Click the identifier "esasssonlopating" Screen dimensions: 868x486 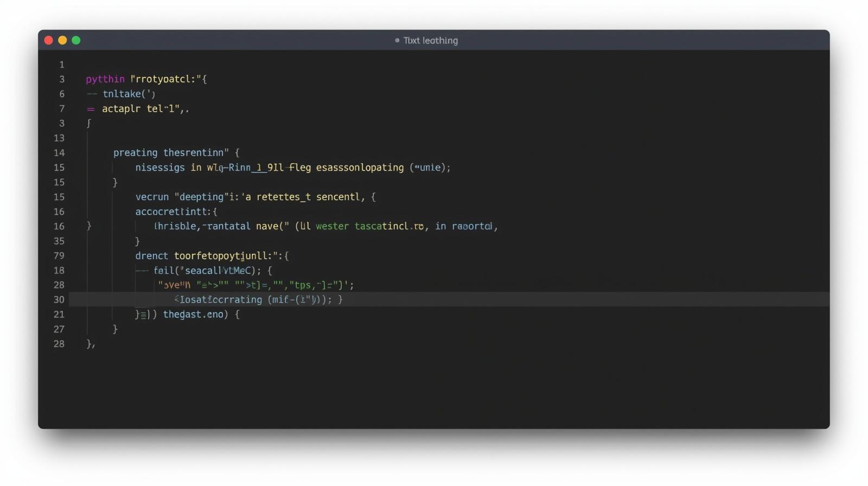pos(360,168)
